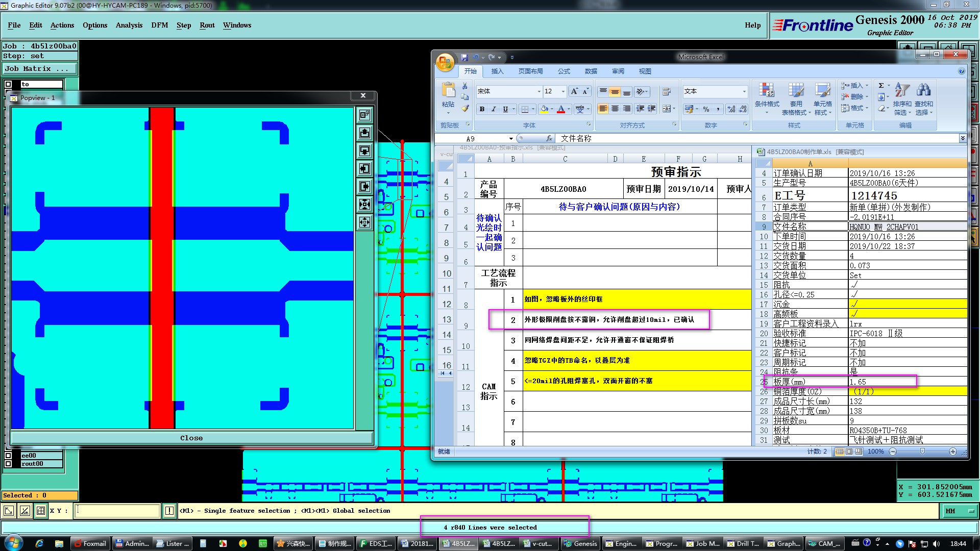
Task: Toggle the rout00 layer checkbox
Action: (8, 464)
